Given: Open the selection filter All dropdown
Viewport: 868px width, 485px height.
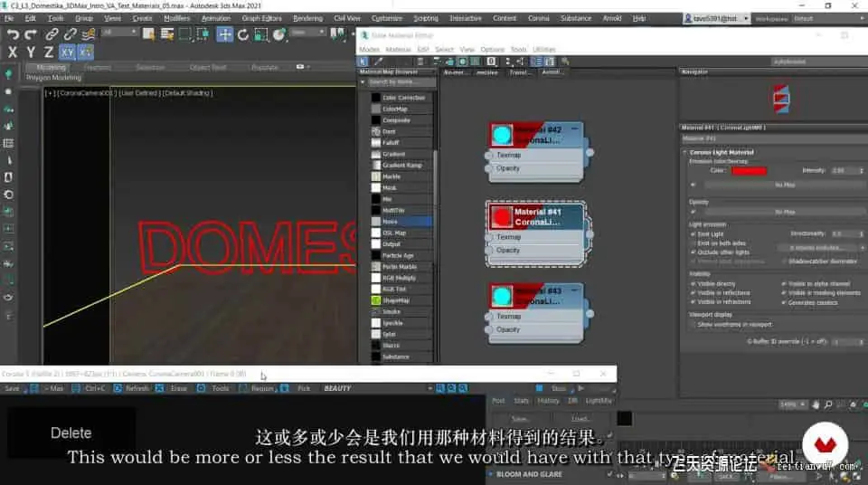Looking at the screenshot, I should click(119, 33).
